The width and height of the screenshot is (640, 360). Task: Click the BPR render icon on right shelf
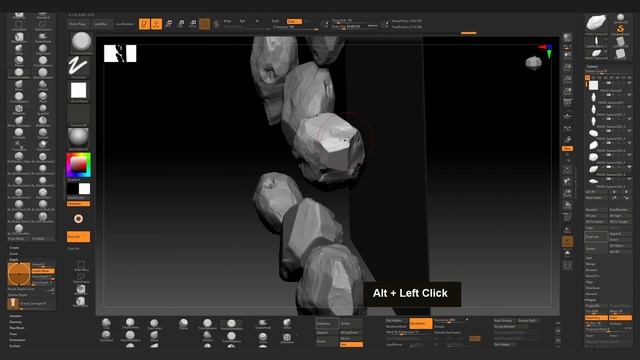[x=567, y=38]
